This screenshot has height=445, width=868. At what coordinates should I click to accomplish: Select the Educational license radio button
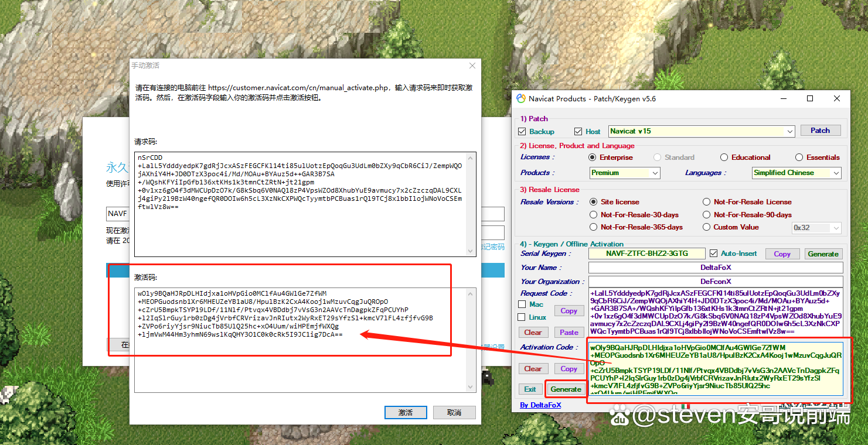(x=724, y=158)
